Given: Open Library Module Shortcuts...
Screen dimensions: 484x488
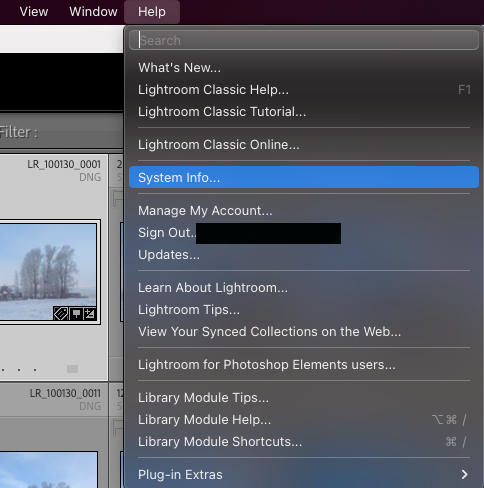Looking at the screenshot, I should [x=304, y=442].
